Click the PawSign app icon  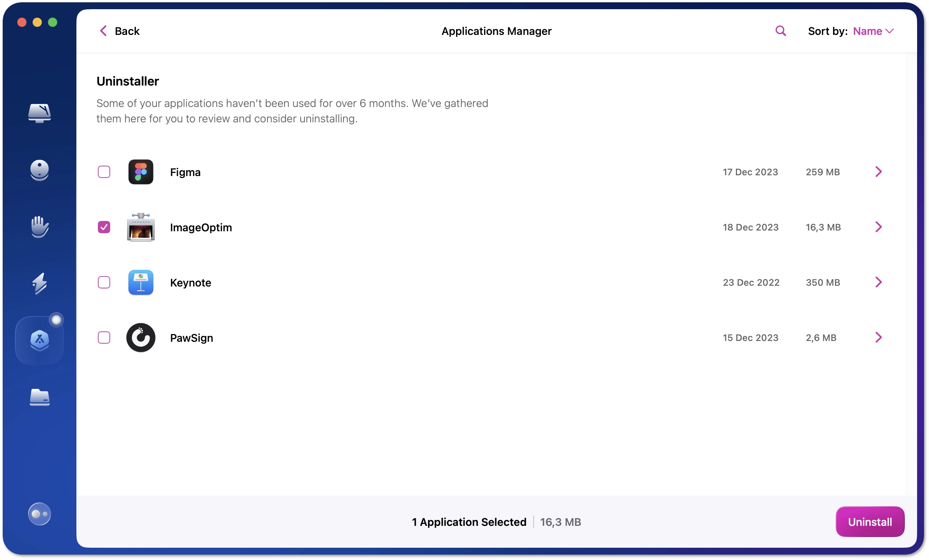click(x=141, y=338)
